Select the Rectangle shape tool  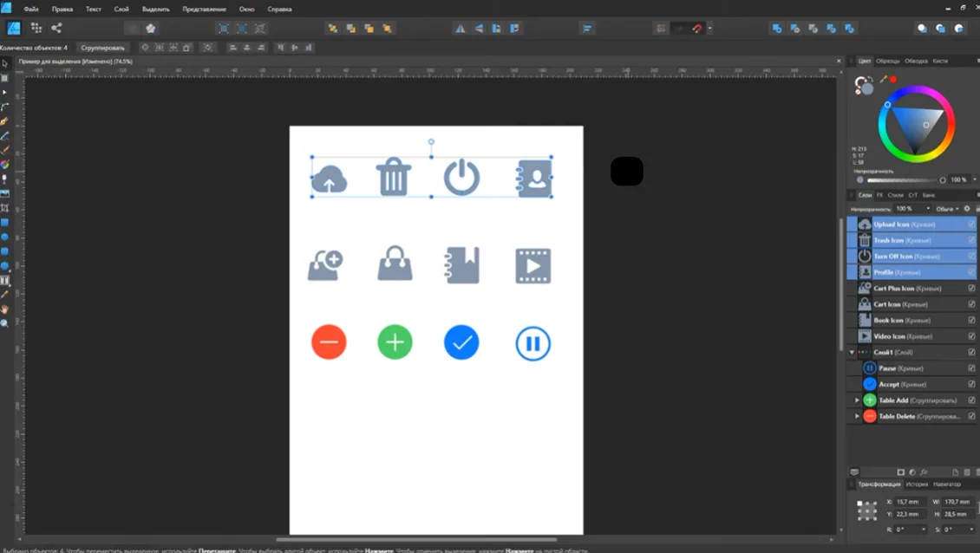5,223
